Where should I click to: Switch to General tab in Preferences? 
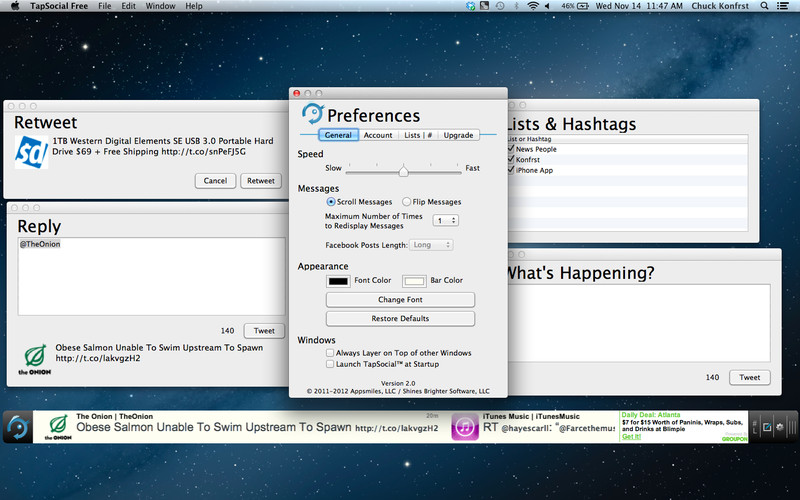[x=338, y=135]
